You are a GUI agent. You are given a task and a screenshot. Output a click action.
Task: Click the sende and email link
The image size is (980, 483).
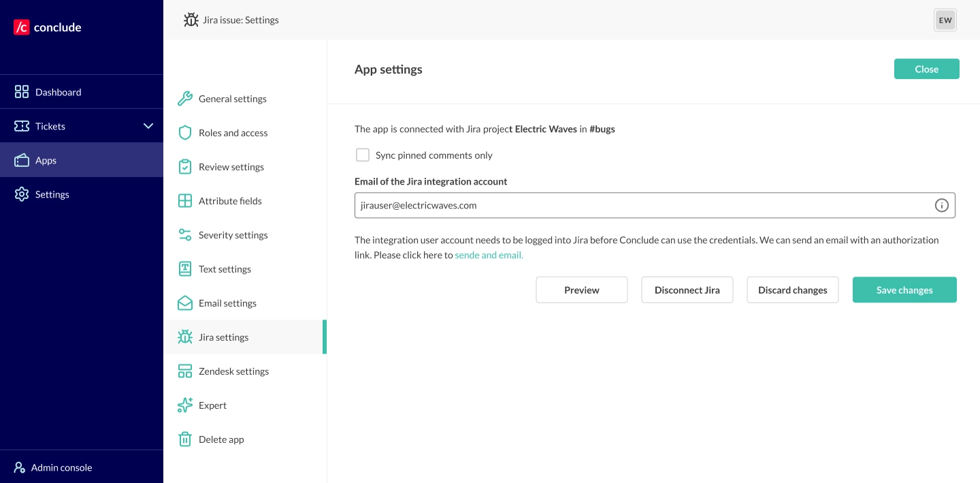(489, 255)
